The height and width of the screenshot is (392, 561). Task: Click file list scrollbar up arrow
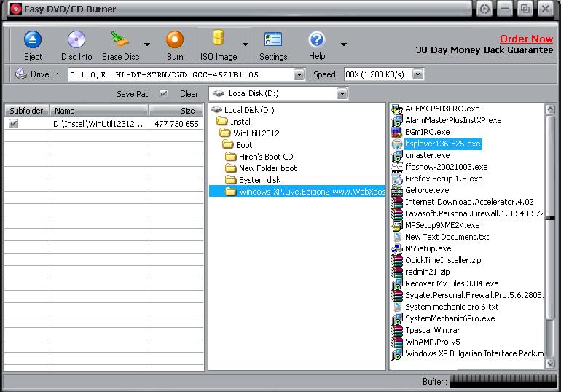(x=550, y=109)
